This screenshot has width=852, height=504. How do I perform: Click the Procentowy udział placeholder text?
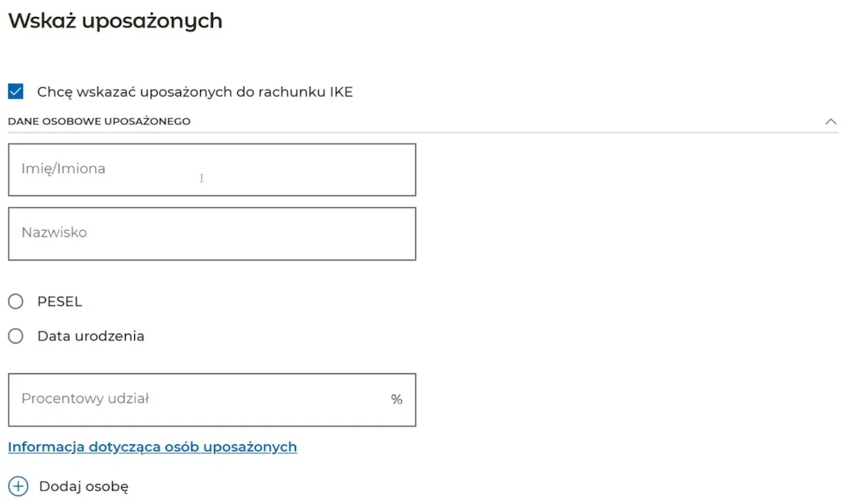click(x=85, y=399)
